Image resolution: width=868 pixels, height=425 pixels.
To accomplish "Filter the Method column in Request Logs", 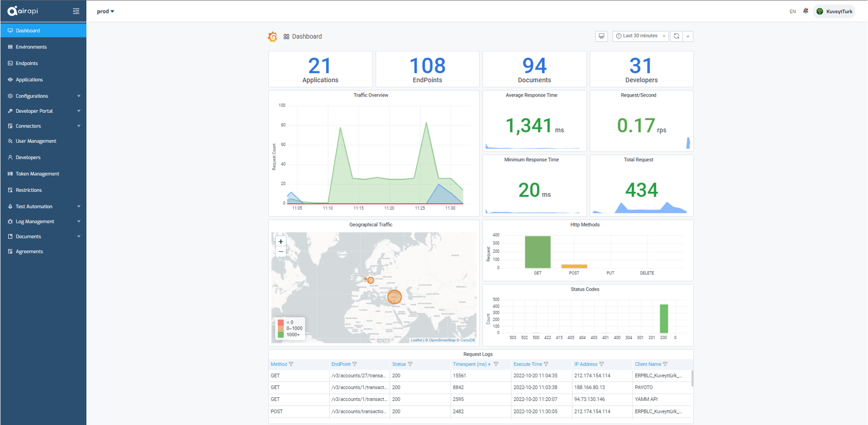I will 291,364.
